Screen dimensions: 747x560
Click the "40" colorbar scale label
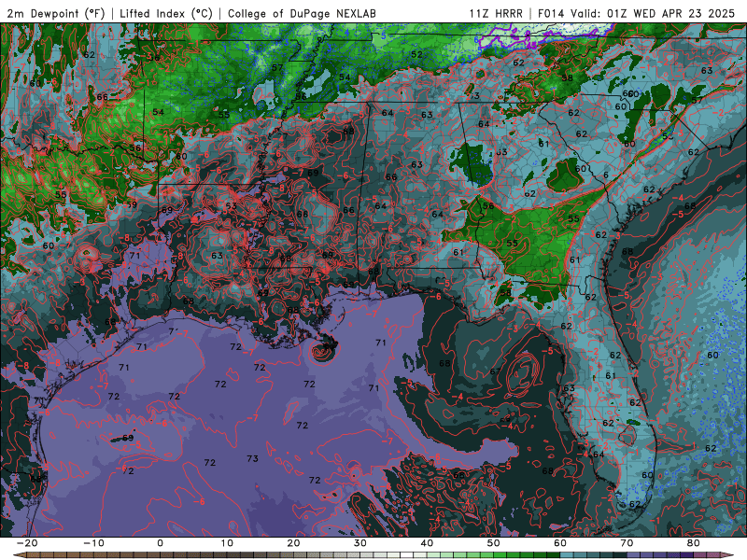(427, 543)
